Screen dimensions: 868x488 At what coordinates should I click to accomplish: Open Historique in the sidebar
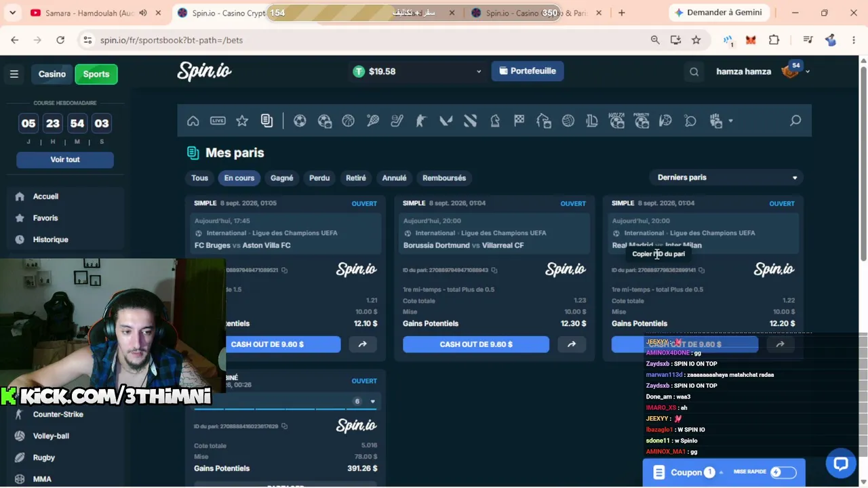[x=50, y=240]
